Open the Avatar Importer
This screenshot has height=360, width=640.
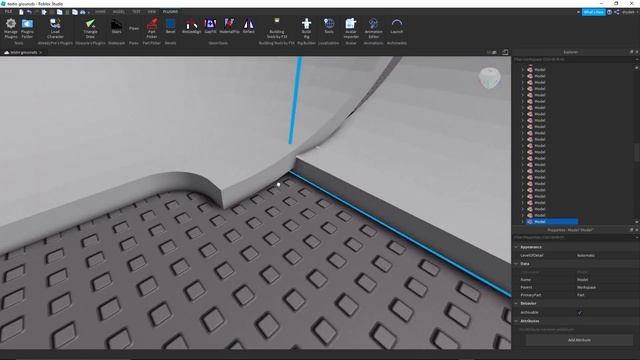351,29
